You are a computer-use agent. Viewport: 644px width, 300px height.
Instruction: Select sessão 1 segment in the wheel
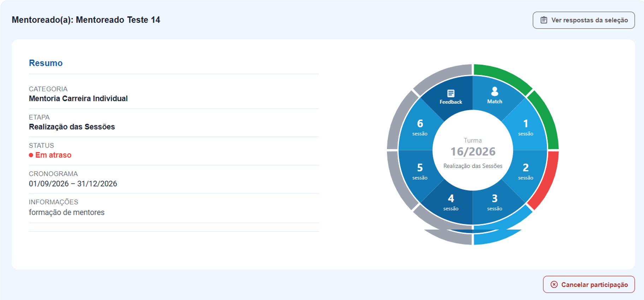pyautogui.click(x=526, y=127)
